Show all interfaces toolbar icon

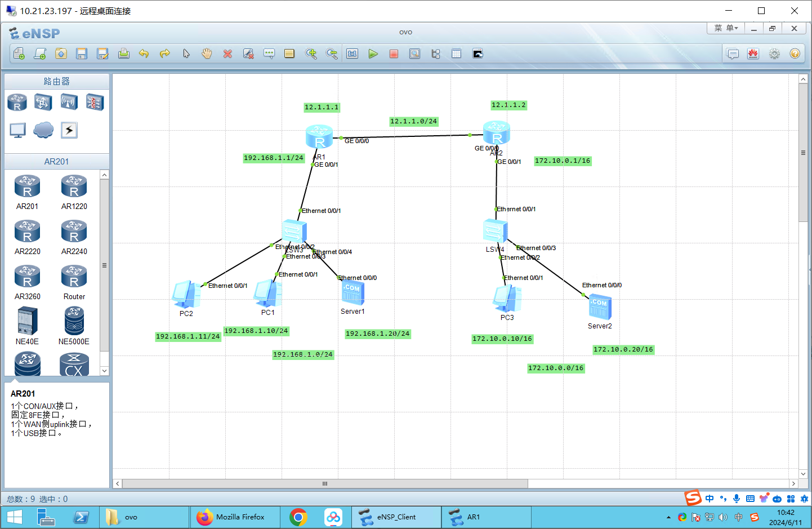[x=435, y=54]
